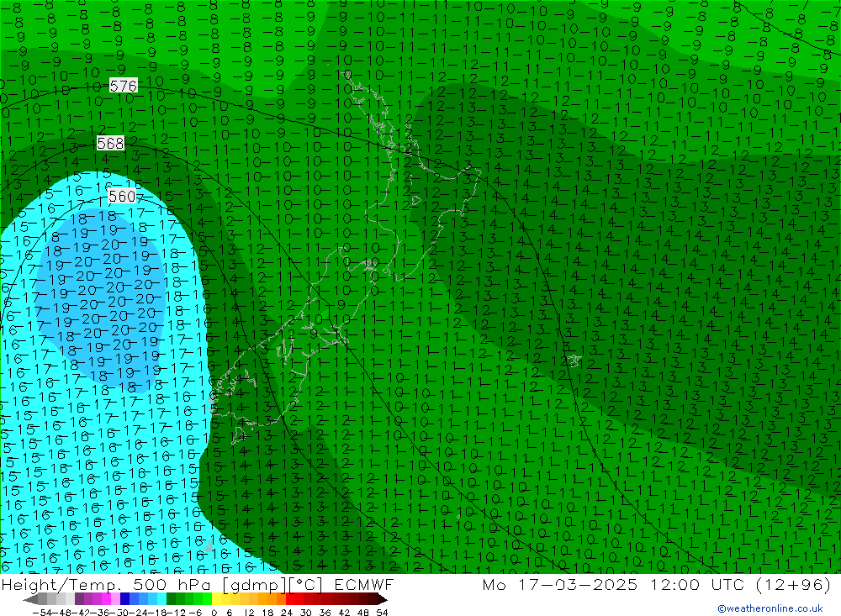The height and width of the screenshot is (616, 841).
Task: Pick the dark purple swatch in the legend
Action: (79, 599)
